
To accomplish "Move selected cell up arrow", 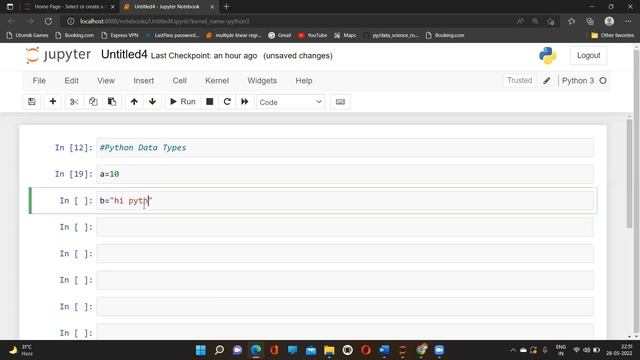I will (x=134, y=102).
